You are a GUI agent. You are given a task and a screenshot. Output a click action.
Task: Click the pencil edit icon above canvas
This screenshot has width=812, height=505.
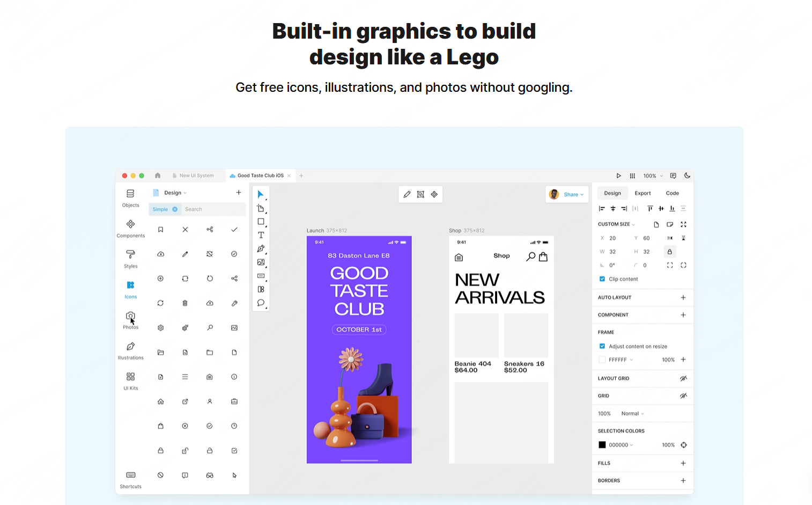click(407, 194)
